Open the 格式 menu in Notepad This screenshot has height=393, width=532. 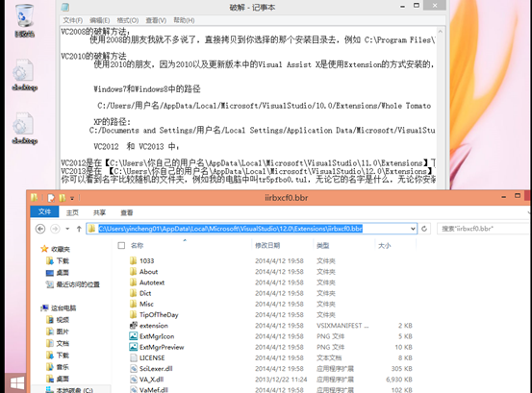pos(128,20)
